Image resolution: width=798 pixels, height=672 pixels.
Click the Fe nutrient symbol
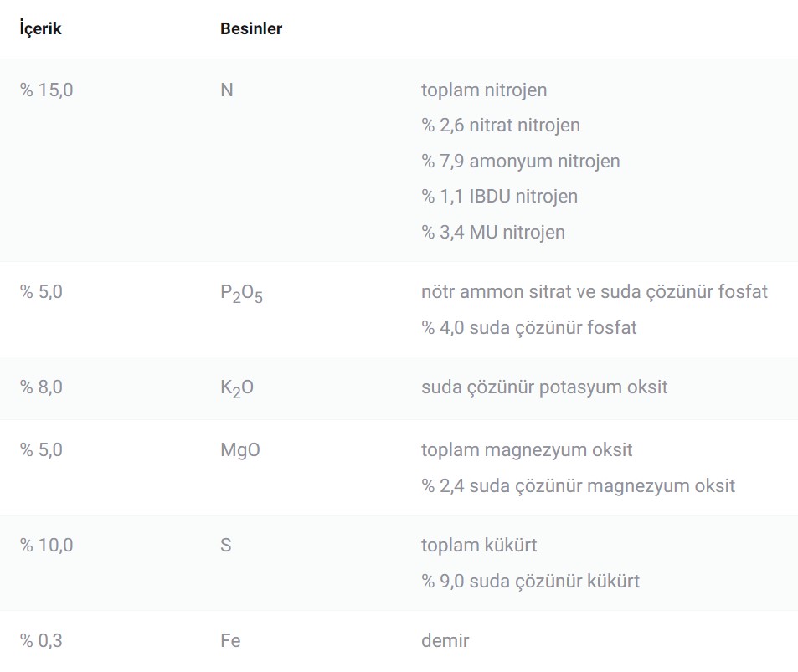[230, 641]
